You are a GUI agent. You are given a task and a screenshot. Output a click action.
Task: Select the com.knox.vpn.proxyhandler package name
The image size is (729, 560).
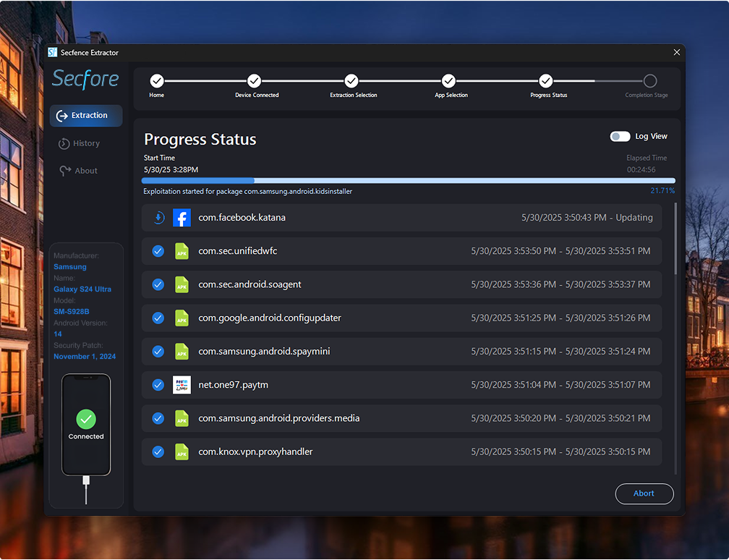tap(255, 452)
